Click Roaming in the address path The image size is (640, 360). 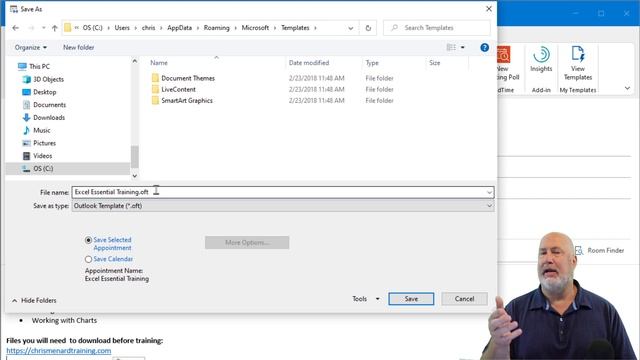216,28
